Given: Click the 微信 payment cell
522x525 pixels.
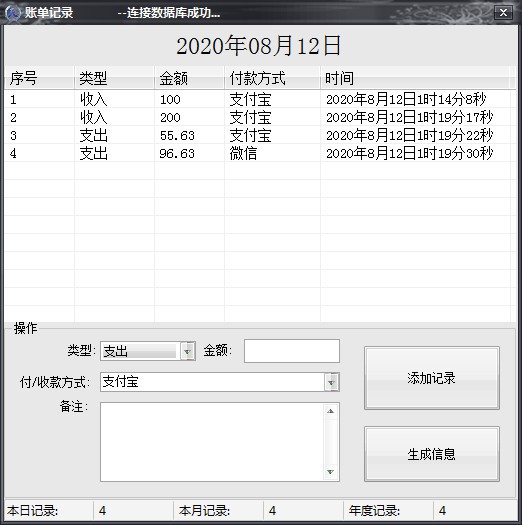Looking at the screenshot, I should (x=272, y=154).
